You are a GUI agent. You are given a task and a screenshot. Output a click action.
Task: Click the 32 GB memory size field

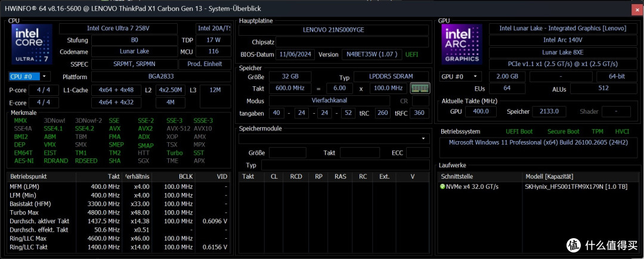point(290,77)
